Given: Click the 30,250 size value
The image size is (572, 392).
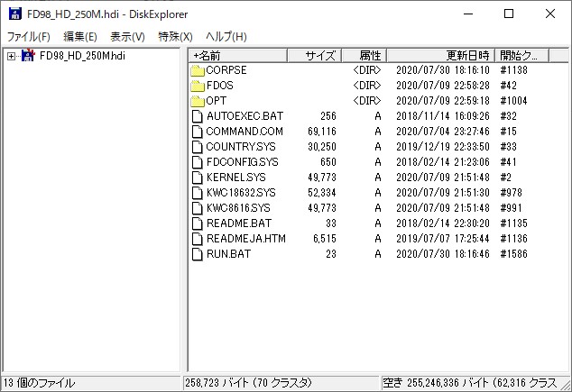Looking at the screenshot, I should pyautogui.click(x=322, y=147).
